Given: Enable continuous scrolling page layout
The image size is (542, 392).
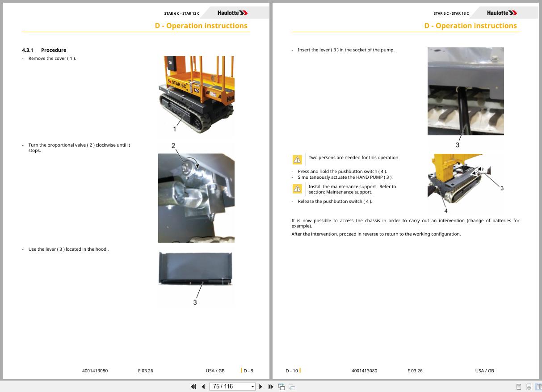Looking at the screenshot, I should pyautogui.click(x=529, y=387).
